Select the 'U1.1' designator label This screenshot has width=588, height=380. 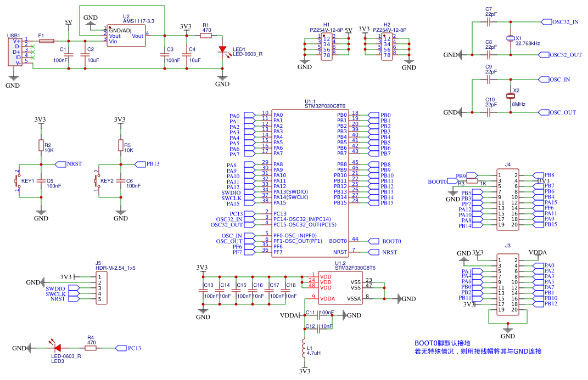[x=310, y=101]
